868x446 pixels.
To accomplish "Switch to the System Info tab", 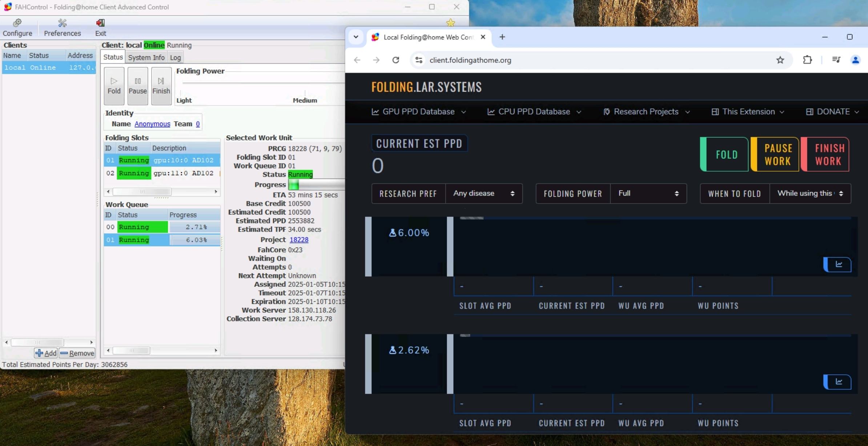I will [x=146, y=57].
